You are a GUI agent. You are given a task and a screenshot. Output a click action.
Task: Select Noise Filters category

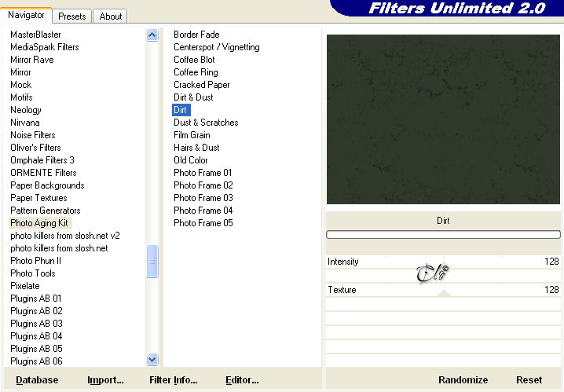pyautogui.click(x=33, y=135)
